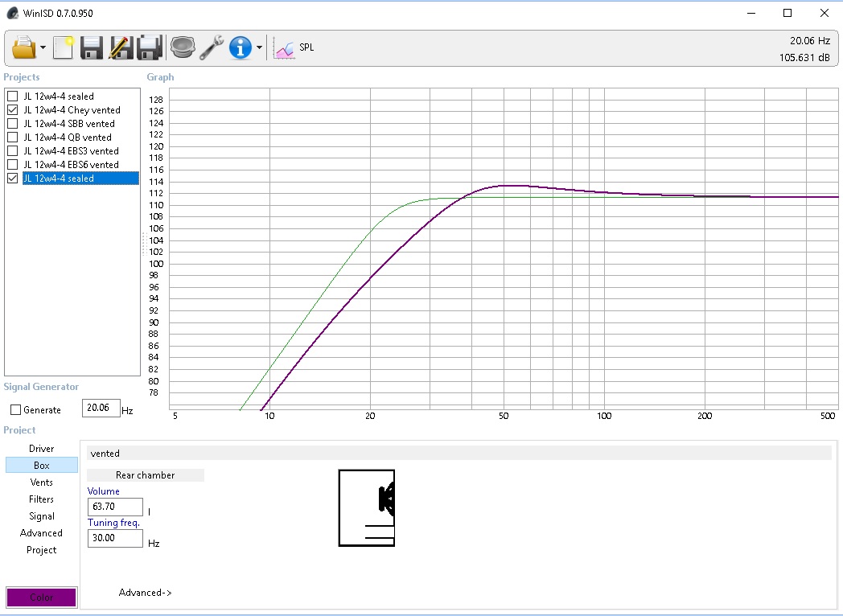
Task: Select JL 12w4-4 EBS3 vented project name
Action: click(x=71, y=151)
